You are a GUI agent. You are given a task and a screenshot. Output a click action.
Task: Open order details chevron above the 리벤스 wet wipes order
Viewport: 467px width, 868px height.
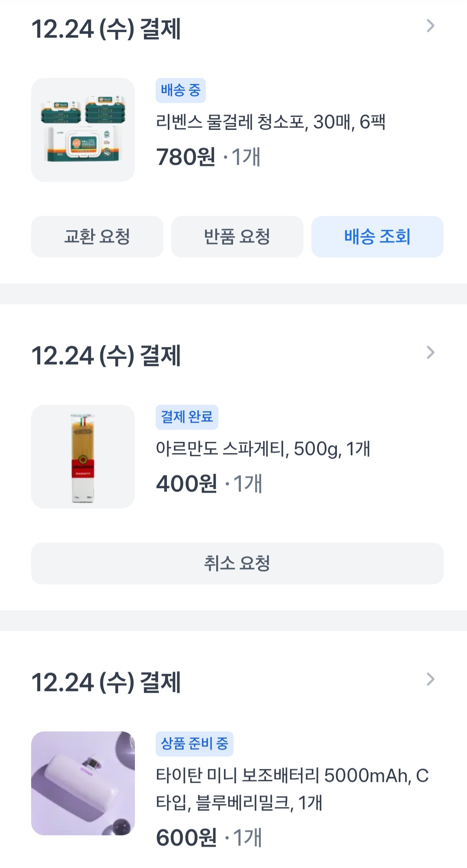[430, 26]
